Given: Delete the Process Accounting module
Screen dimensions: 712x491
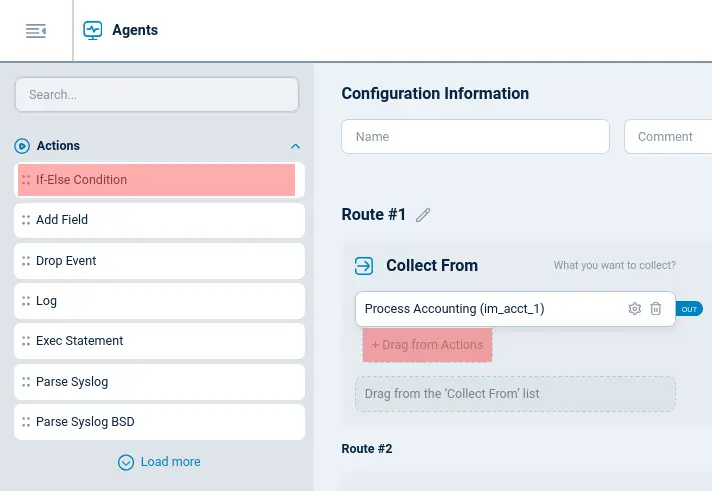Looking at the screenshot, I should pyautogui.click(x=656, y=309).
